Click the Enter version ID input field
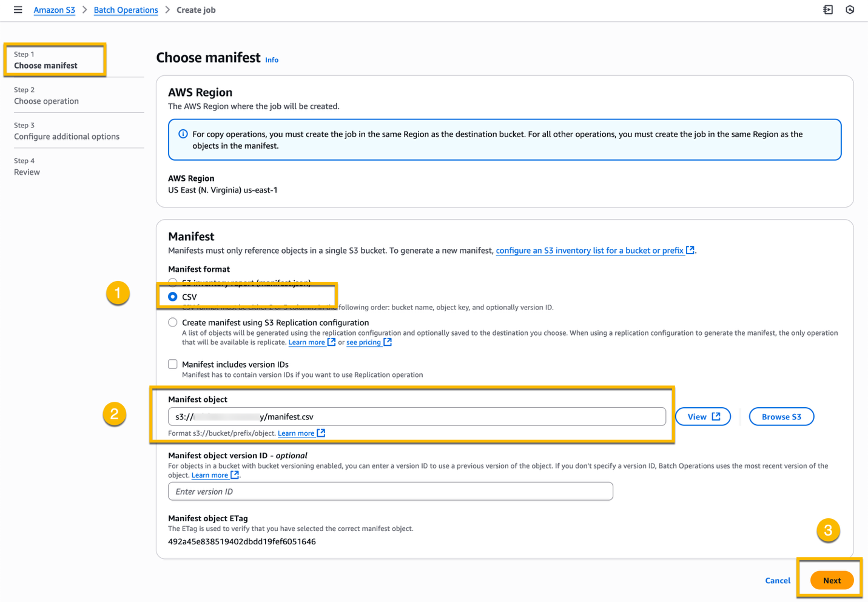868x602 pixels. pyautogui.click(x=390, y=491)
